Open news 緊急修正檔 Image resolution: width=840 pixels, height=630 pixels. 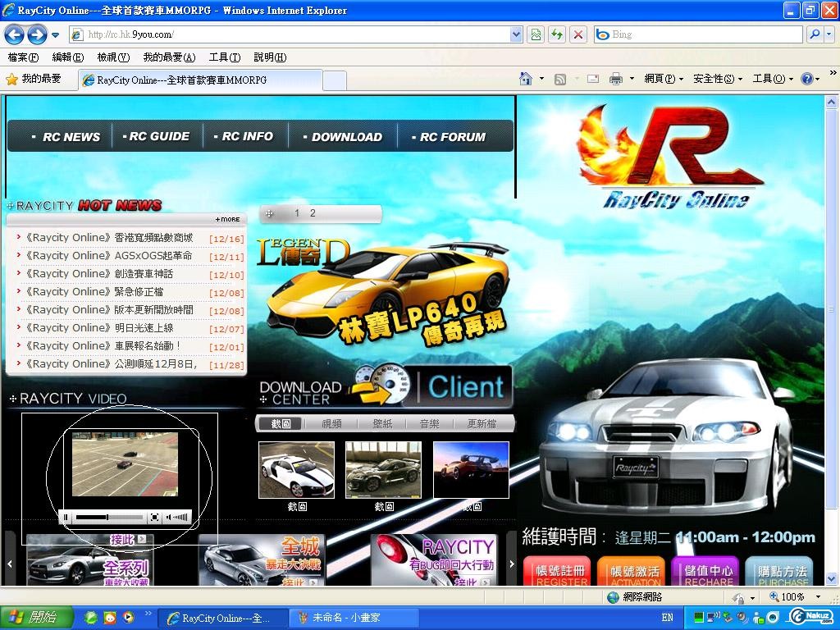click(x=94, y=292)
